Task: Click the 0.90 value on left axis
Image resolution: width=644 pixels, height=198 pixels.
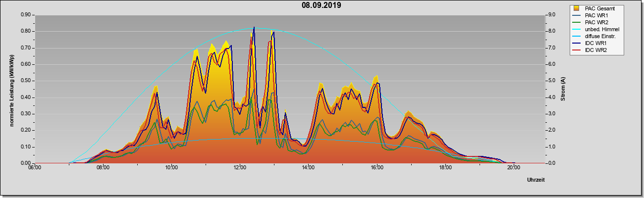Action: click(25, 15)
